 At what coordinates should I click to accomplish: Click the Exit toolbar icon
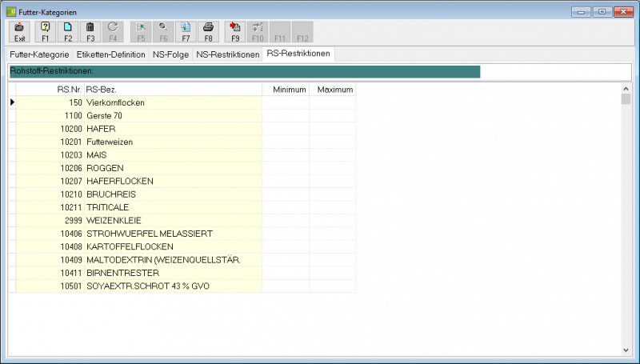coord(19,32)
